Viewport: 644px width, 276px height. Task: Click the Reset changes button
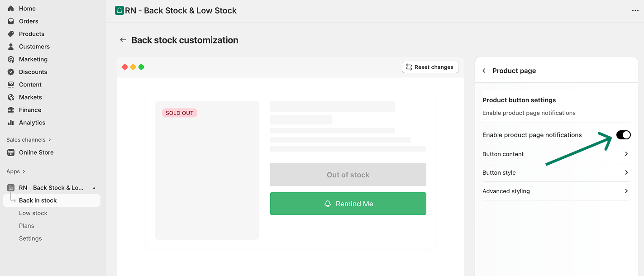coord(430,67)
